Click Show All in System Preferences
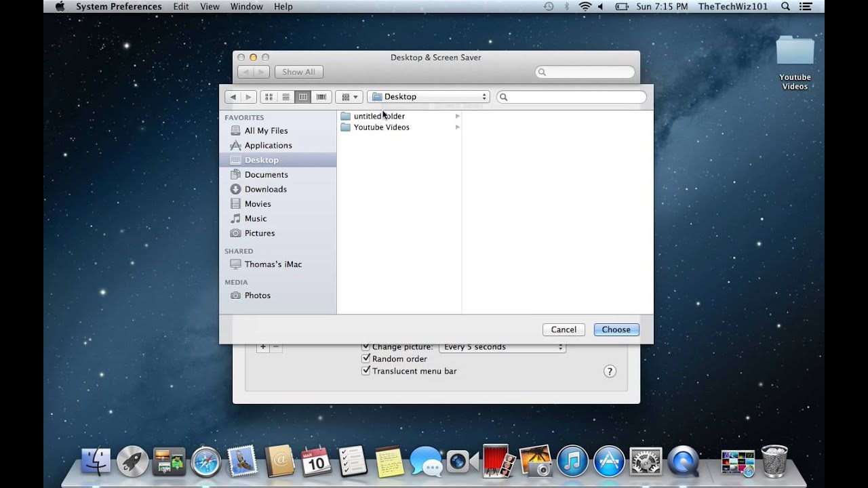Image resolution: width=868 pixels, height=488 pixels. [298, 72]
